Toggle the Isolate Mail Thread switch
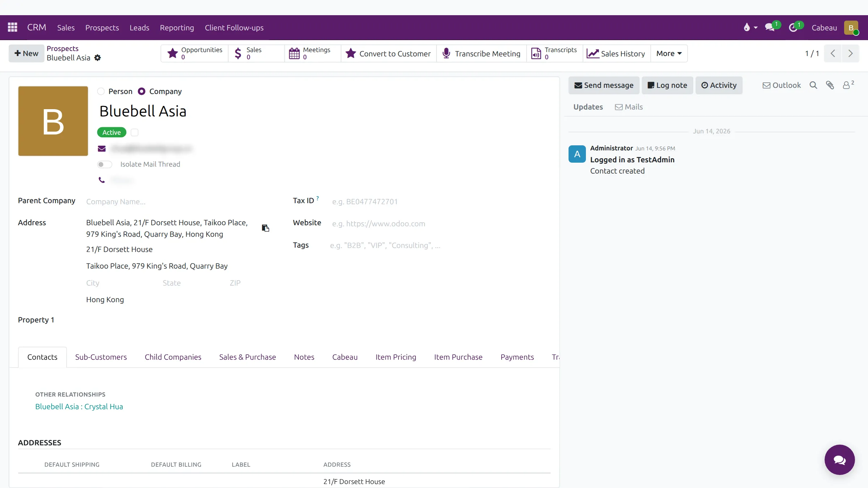This screenshot has width=868, height=488. 105,164
